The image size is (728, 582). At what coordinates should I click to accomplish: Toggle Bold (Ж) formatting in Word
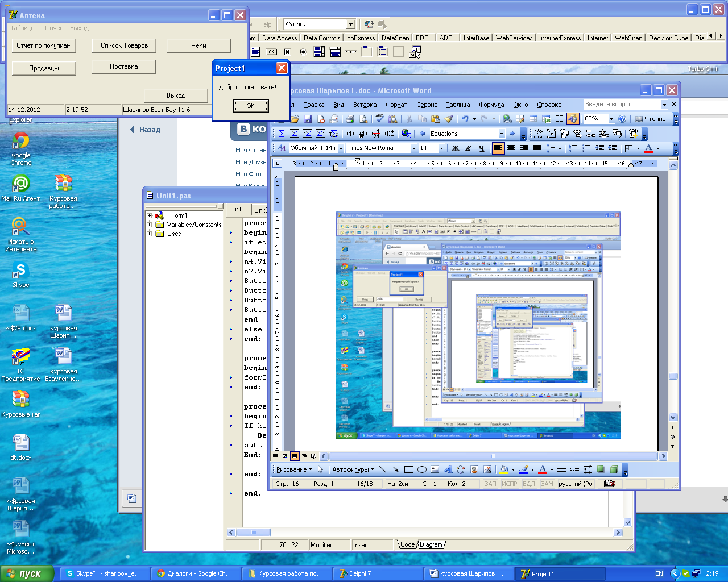[x=455, y=148]
